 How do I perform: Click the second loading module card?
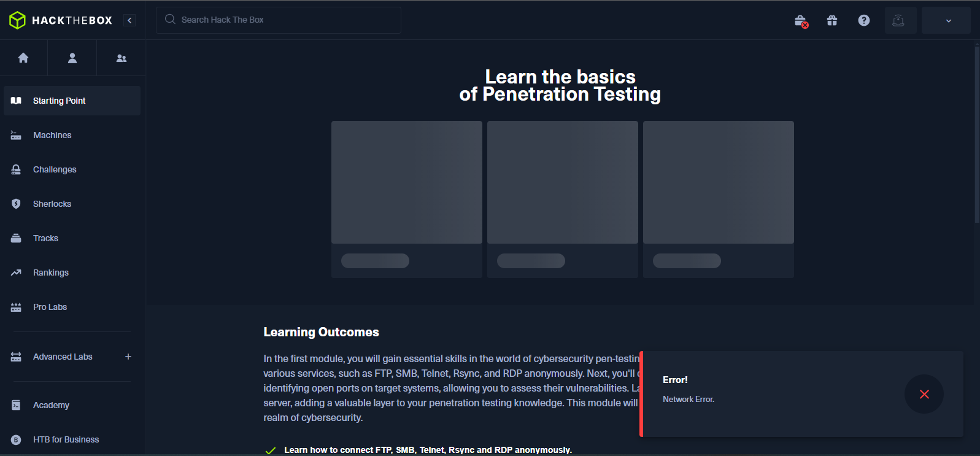[563, 199]
